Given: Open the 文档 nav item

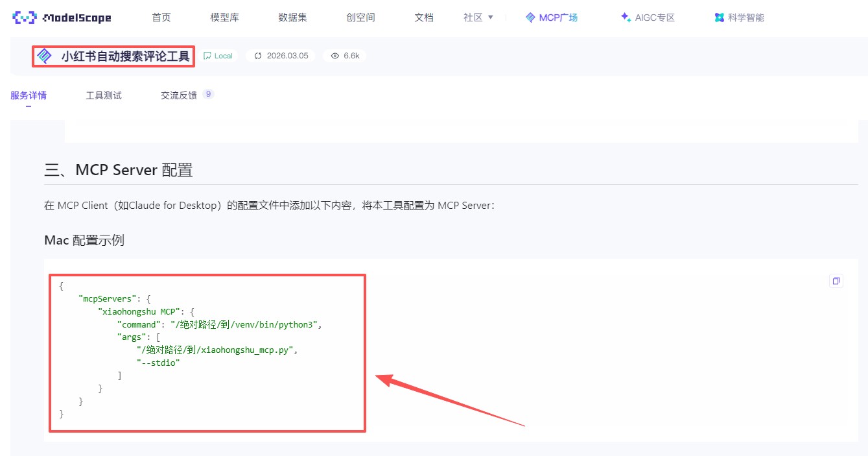Looking at the screenshot, I should [424, 18].
